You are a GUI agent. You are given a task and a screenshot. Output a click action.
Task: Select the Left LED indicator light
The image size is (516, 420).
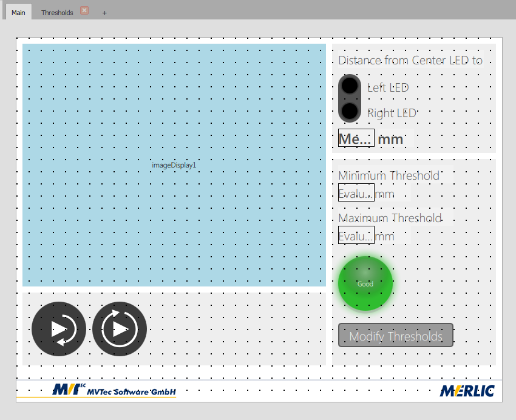350,87
